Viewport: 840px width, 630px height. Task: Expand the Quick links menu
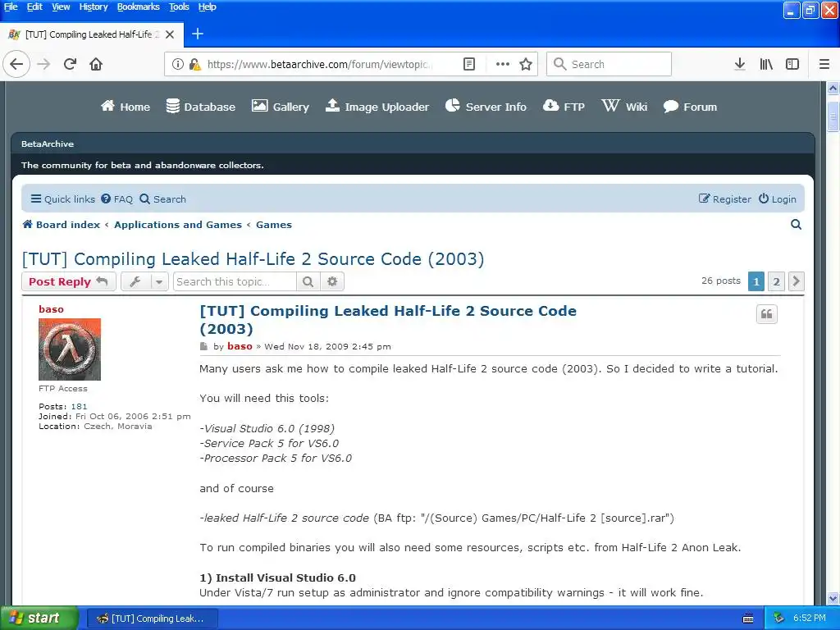click(x=62, y=199)
